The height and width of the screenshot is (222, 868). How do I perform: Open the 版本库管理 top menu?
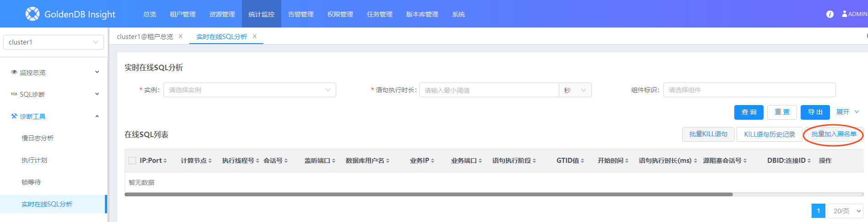[x=422, y=14]
